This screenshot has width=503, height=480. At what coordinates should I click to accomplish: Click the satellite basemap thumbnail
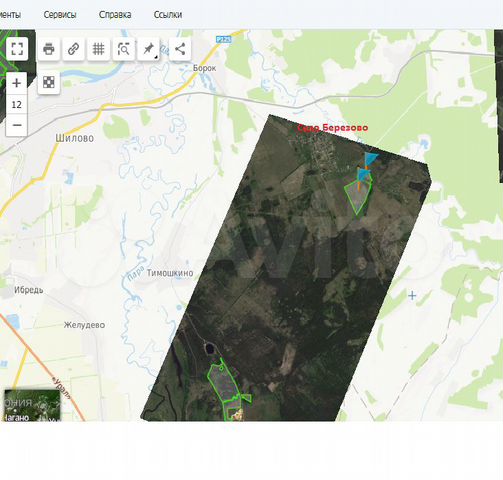tap(32, 405)
